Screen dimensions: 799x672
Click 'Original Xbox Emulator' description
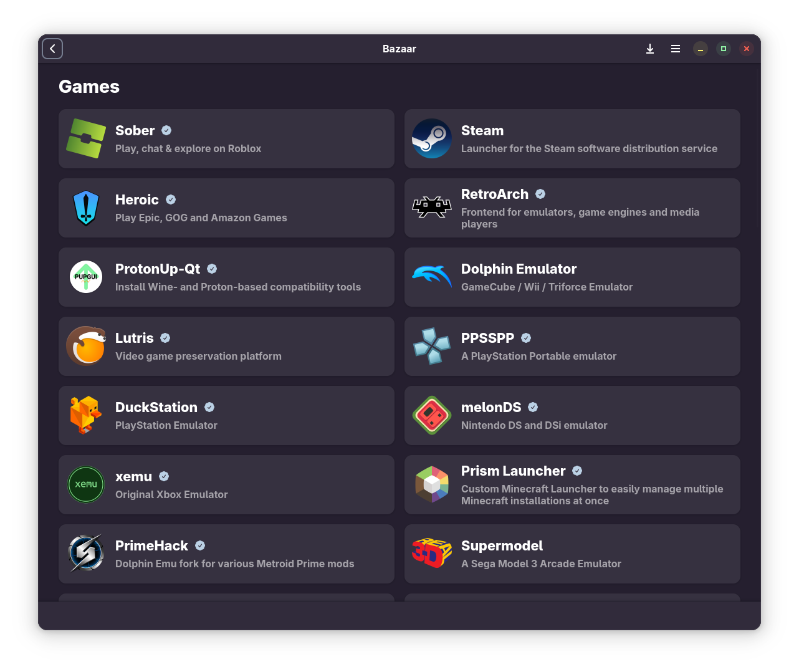click(x=171, y=494)
